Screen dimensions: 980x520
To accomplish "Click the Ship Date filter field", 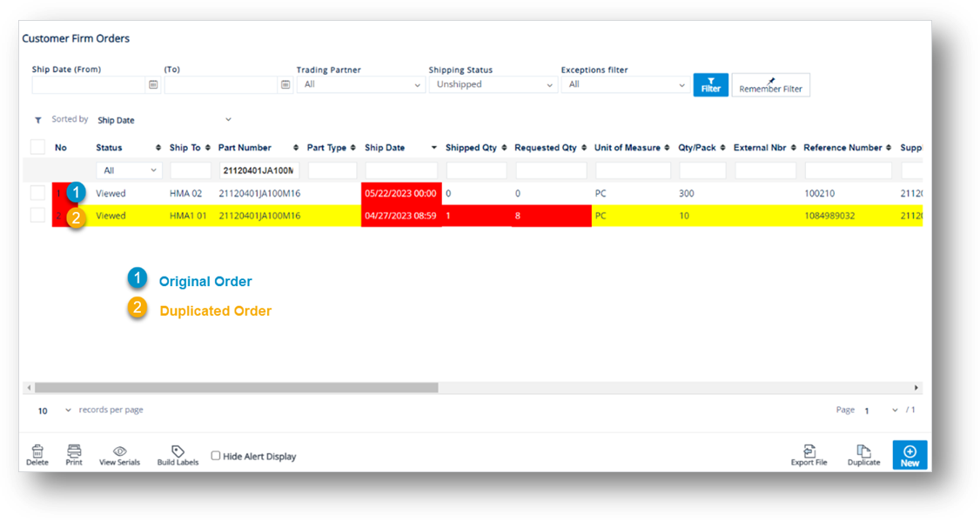I will [401, 170].
